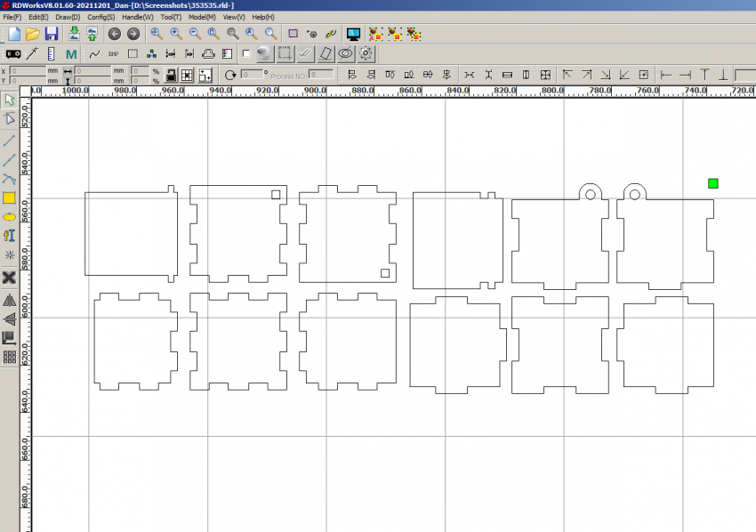Click the teal M toolbar icon
Viewport: 756px width, 532px height.
(x=71, y=53)
